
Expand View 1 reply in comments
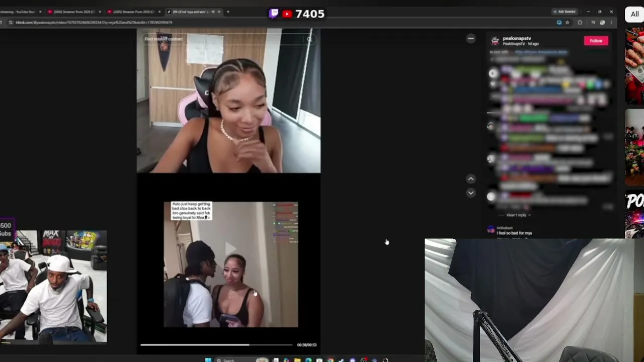[518, 215]
